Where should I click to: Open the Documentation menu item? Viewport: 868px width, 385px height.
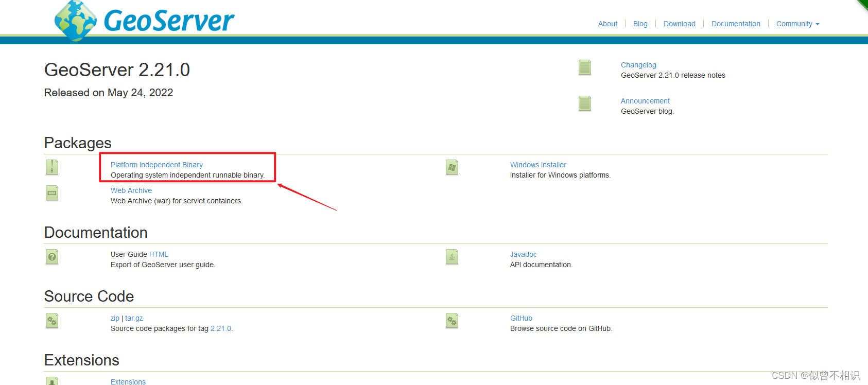(x=736, y=24)
